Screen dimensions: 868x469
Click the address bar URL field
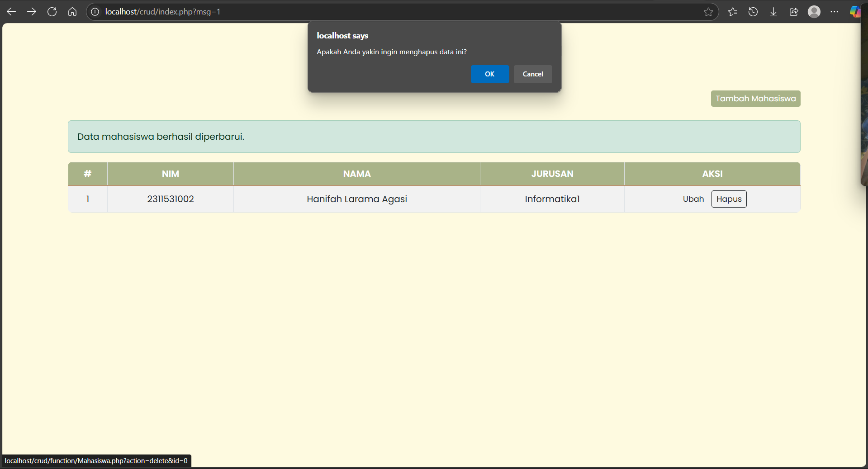coord(362,12)
